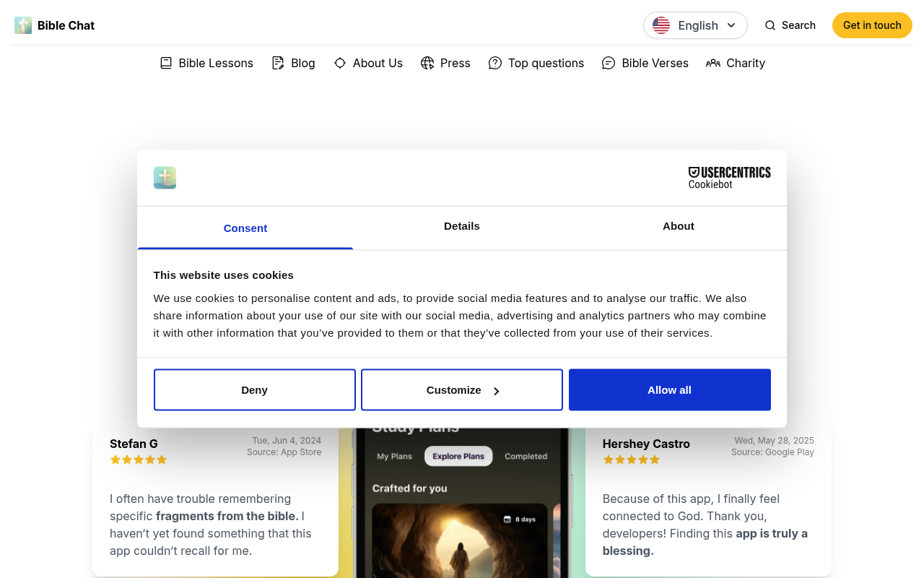Click the Get in touch button

pos(872,25)
